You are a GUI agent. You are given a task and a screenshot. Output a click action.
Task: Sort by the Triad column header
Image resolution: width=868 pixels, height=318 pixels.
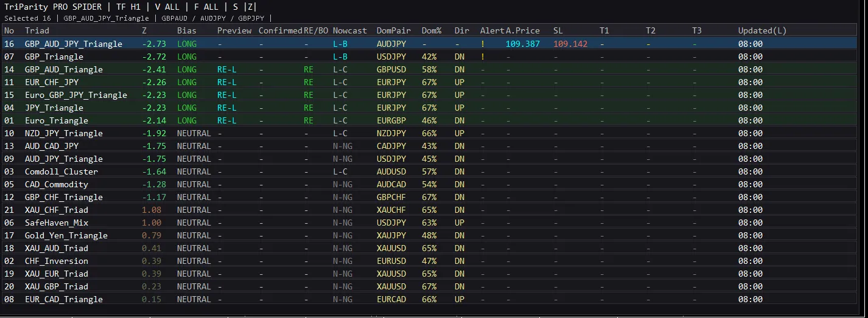pos(37,30)
